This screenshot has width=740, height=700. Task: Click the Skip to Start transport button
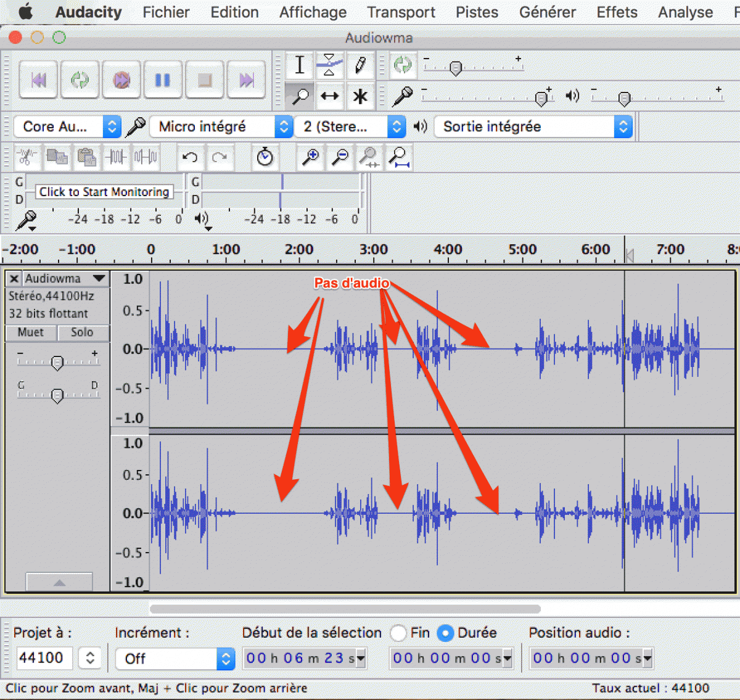coord(39,80)
